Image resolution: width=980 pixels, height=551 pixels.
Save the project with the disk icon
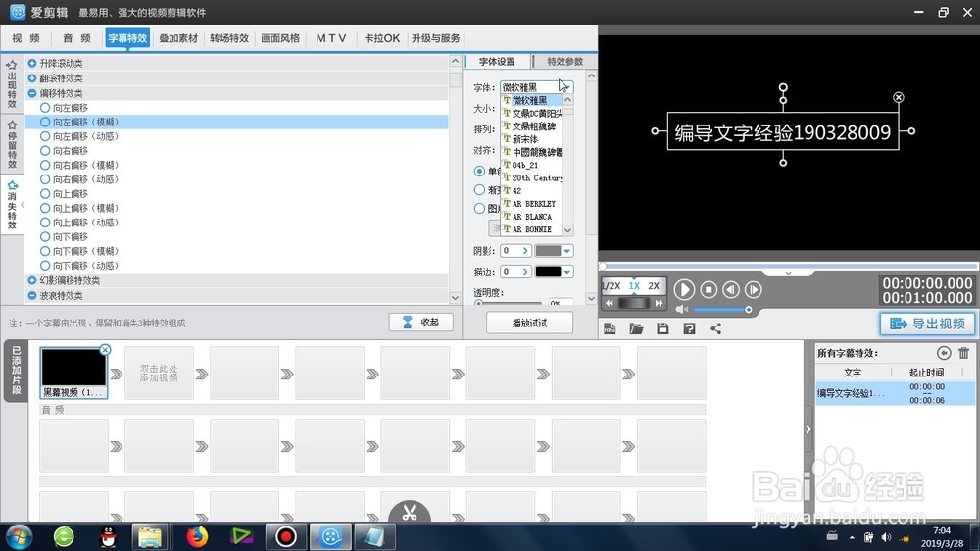click(x=662, y=328)
